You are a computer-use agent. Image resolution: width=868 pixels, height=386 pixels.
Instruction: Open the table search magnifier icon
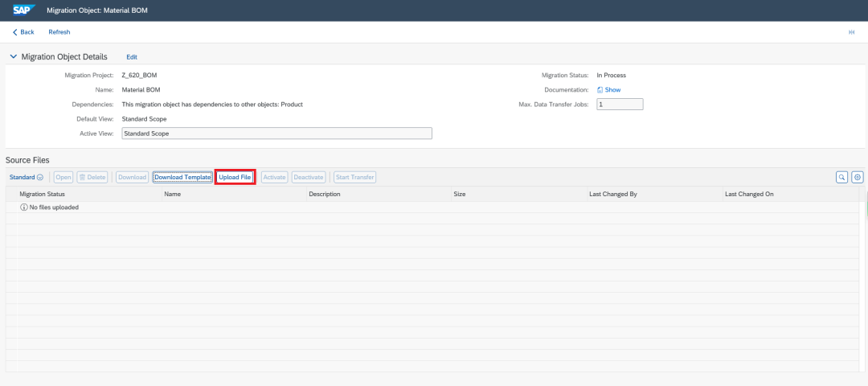click(x=841, y=177)
